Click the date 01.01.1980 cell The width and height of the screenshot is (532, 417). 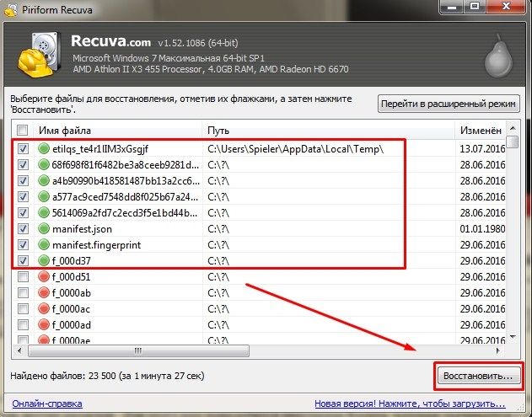482,229
